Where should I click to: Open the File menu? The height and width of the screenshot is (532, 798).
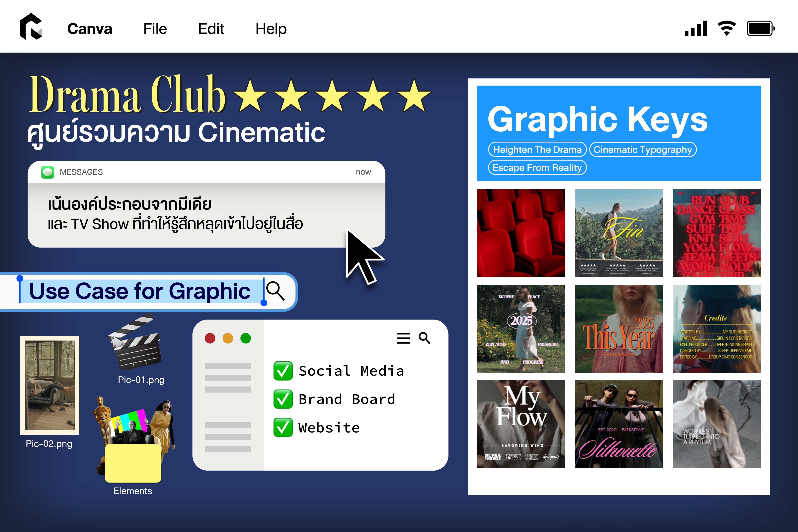[155, 29]
